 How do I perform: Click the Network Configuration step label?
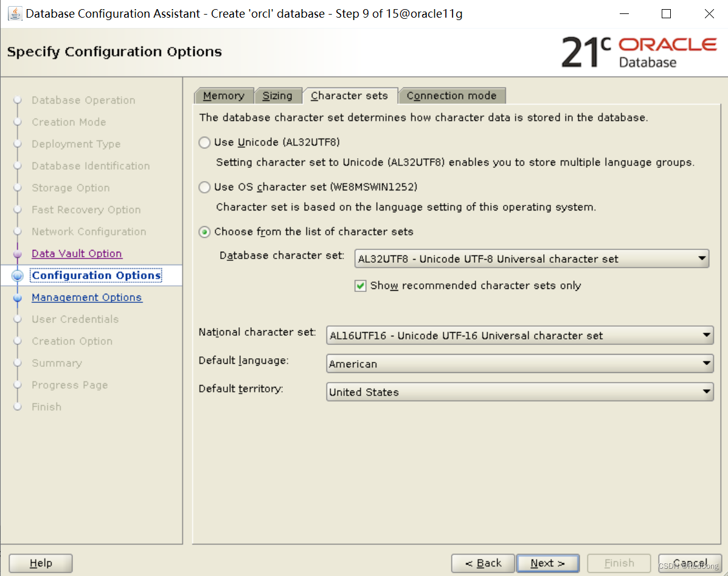89,231
